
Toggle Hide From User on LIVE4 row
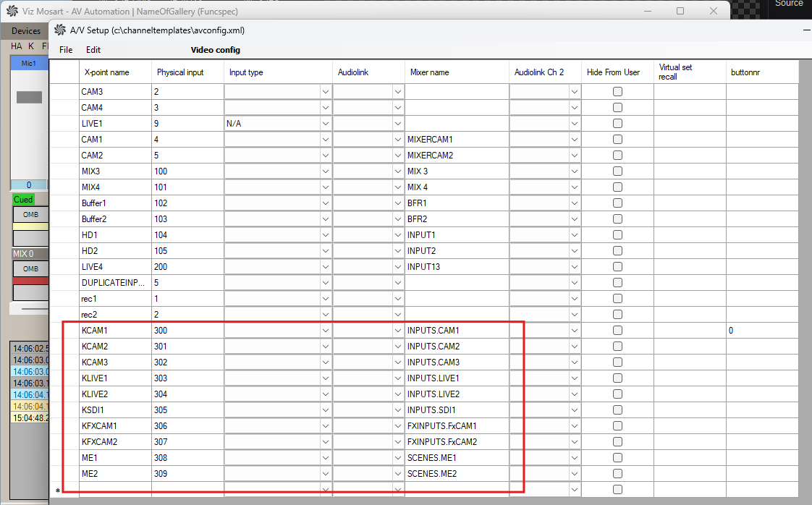(x=617, y=267)
